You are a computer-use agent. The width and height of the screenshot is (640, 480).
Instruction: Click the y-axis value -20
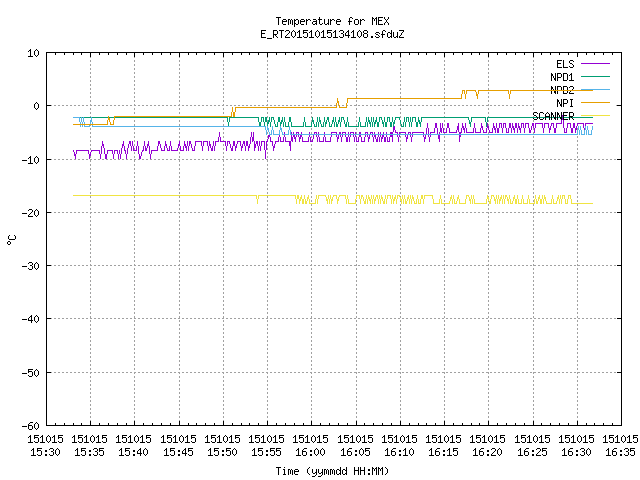[31, 213]
